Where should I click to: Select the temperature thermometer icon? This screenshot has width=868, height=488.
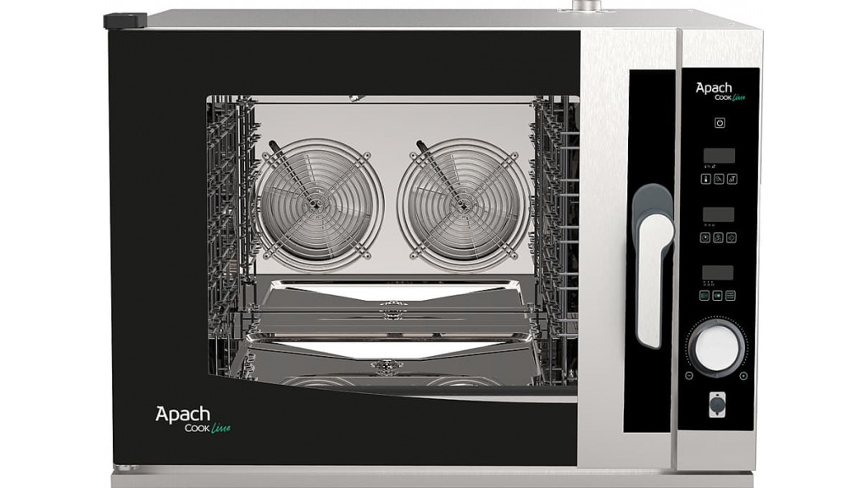point(705,179)
